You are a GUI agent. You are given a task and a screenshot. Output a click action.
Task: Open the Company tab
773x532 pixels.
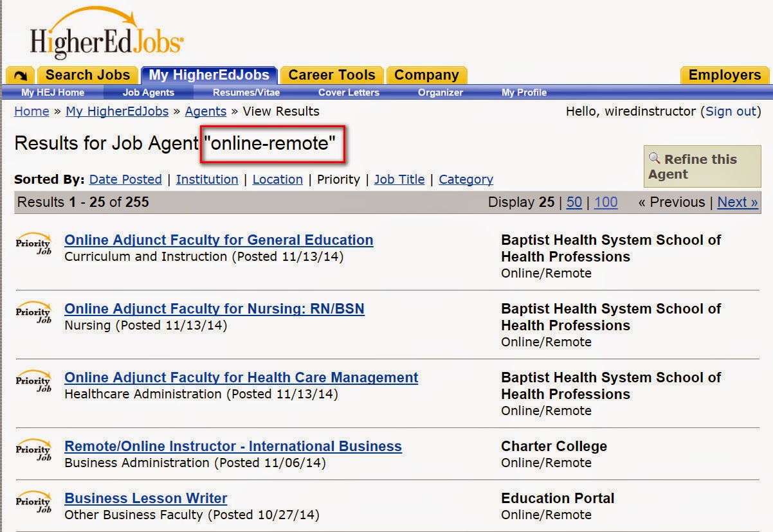tap(426, 75)
